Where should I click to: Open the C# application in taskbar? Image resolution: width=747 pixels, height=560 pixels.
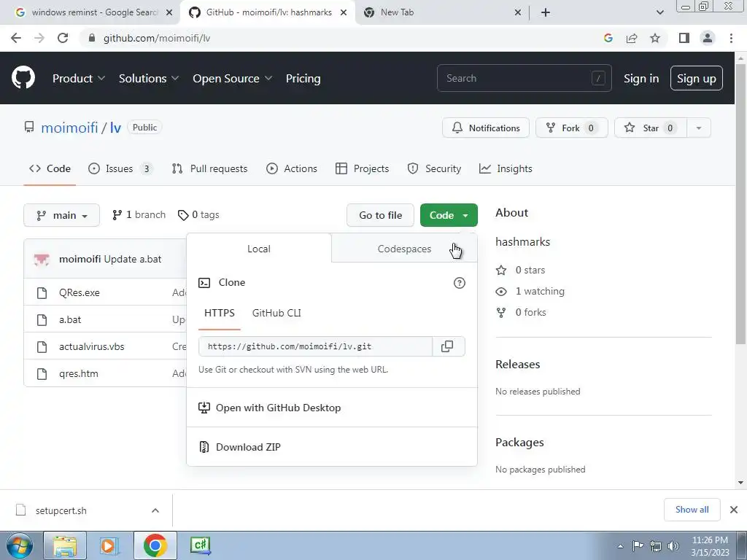pyautogui.click(x=200, y=545)
